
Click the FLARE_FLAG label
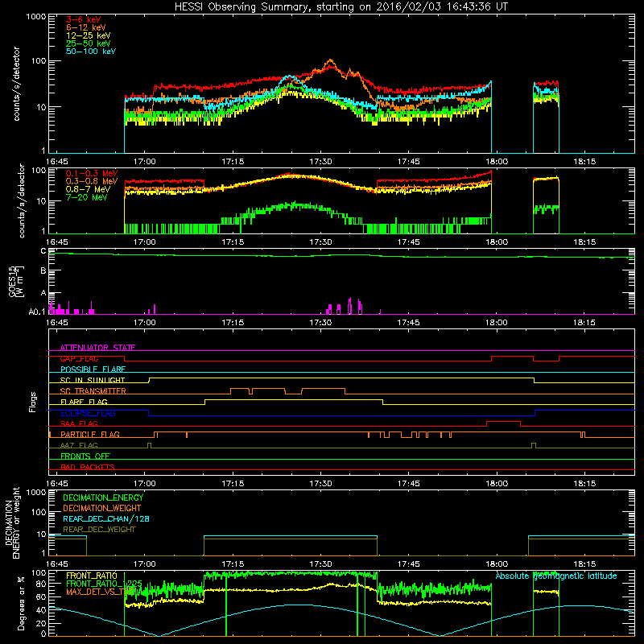tap(84, 402)
